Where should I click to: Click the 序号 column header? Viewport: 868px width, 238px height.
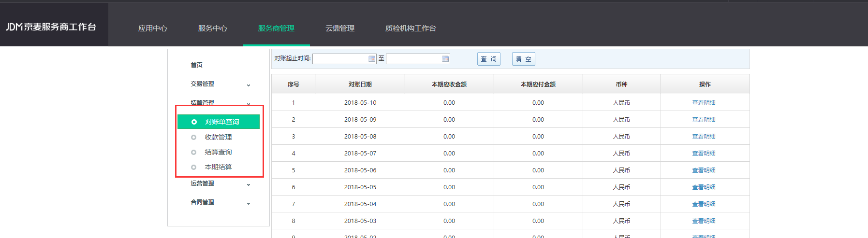294,84
